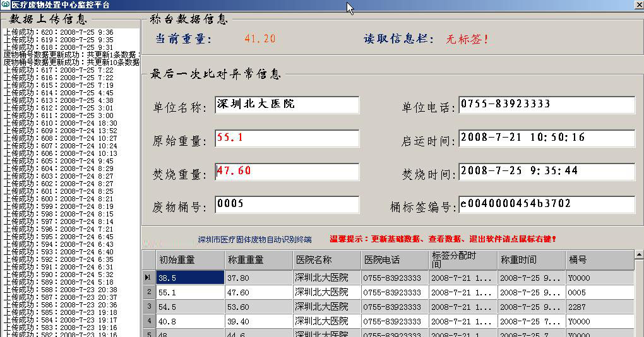Select row 3 via its row header
This screenshot has height=337, width=644.
[148, 307]
